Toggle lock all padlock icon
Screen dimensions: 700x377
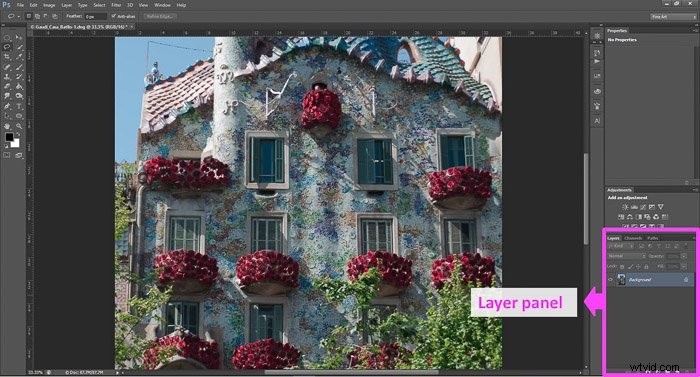[646, 267]
